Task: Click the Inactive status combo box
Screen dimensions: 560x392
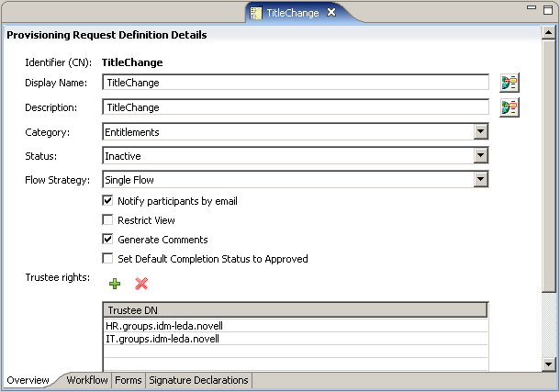Action: click(295, 156)
